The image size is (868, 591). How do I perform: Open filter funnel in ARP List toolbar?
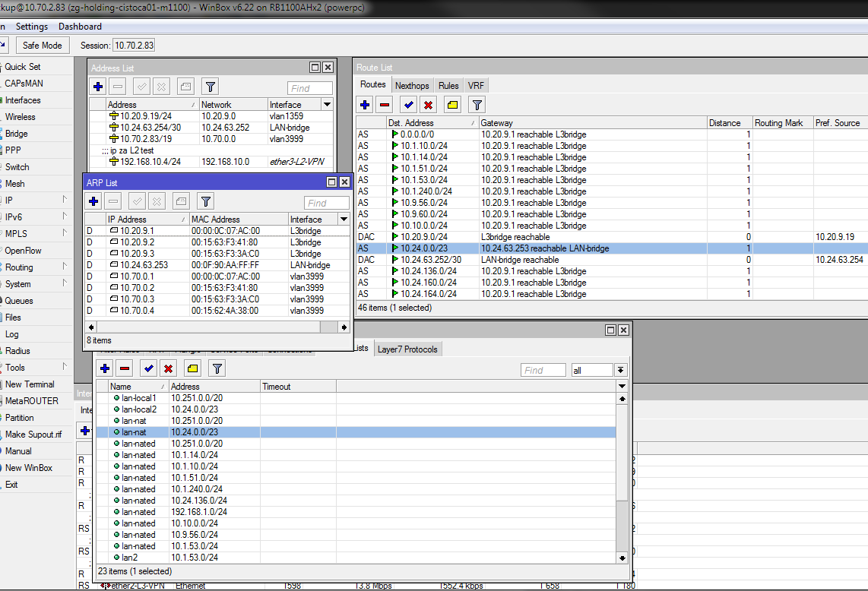coord(206,201)
